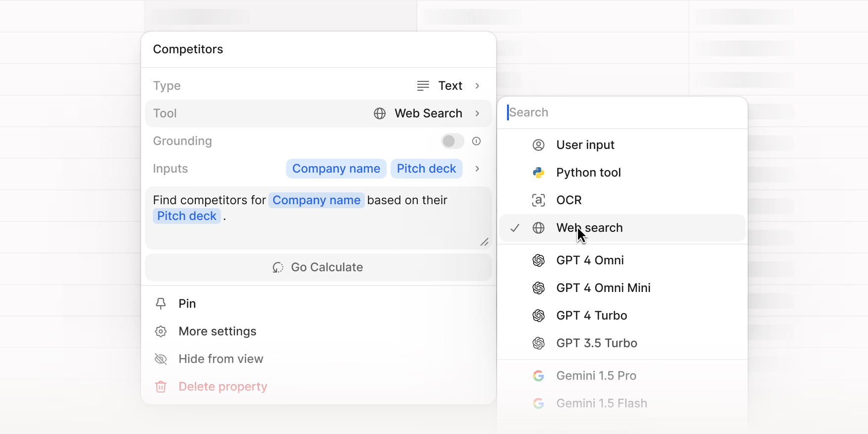Click the Pin icon
868x434 pixels.
(x=161, y=304)
